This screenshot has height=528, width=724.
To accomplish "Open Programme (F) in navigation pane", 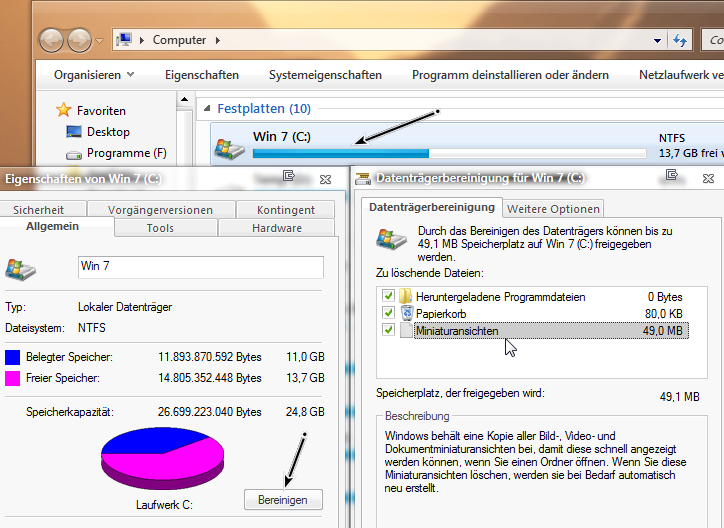I will (x=127, y=153).
